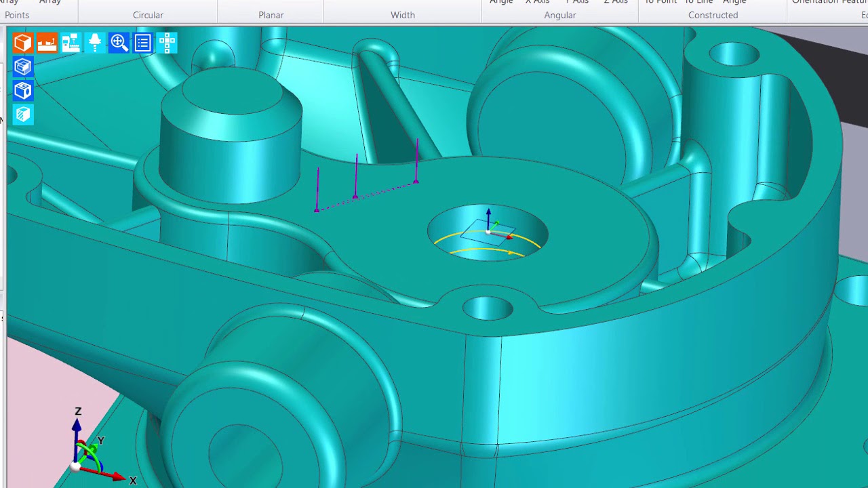Click the cross-shaped view layout icon
Screen dimensions: 868x488
167,43
